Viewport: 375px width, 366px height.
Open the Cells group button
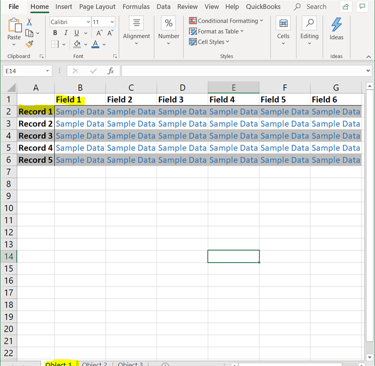point(283,31)
